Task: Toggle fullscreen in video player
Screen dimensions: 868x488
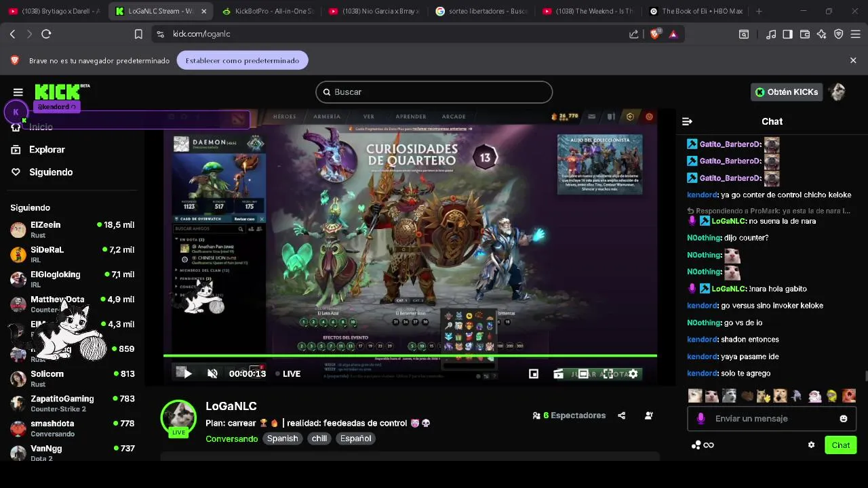Action: (608, 373)
